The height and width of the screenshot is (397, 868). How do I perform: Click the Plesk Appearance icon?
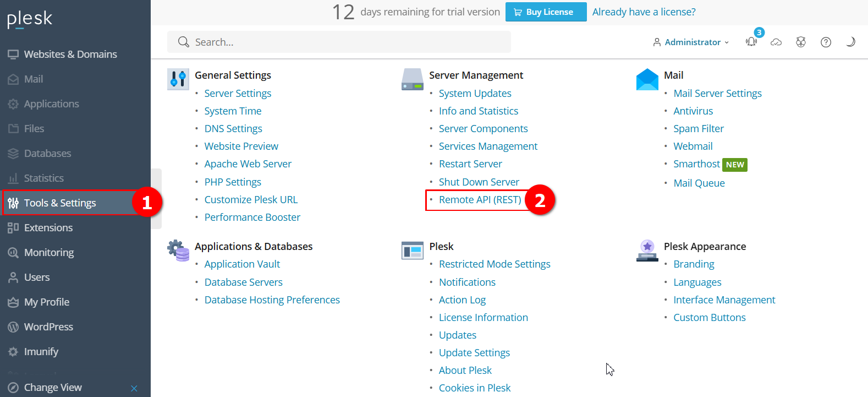(647, 251)
